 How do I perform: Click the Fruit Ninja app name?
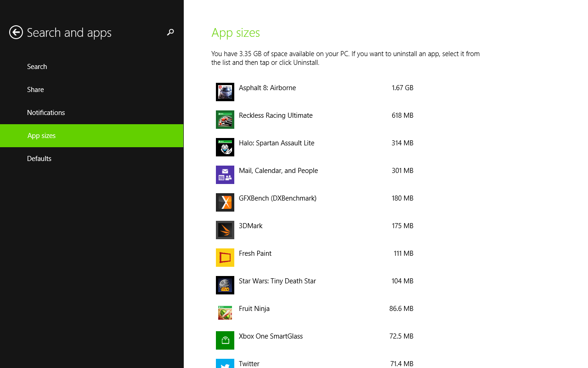254,309
